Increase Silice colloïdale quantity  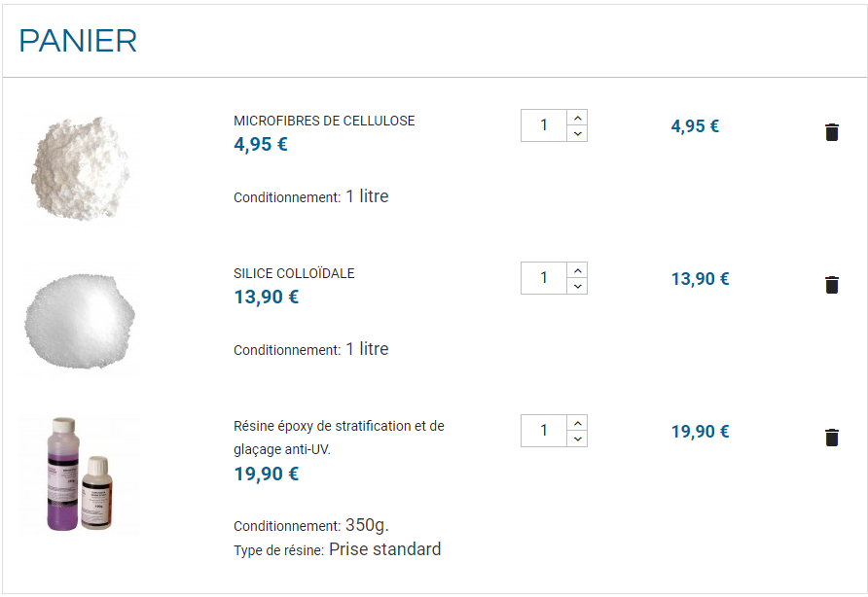tap(577, 270)
